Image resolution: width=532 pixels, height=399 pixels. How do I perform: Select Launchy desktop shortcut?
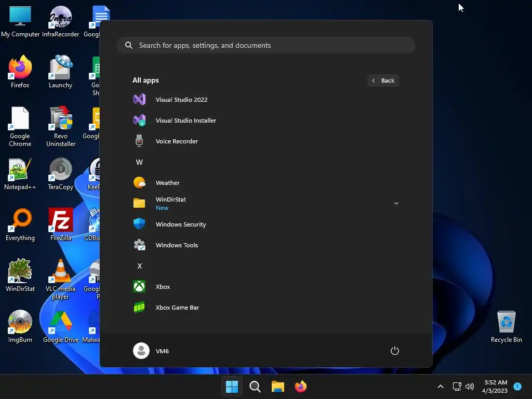click(60, 72)
